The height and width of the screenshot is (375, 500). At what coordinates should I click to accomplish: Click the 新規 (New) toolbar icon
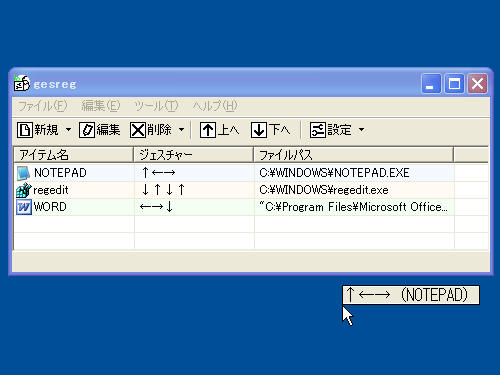tap(25, 130)
